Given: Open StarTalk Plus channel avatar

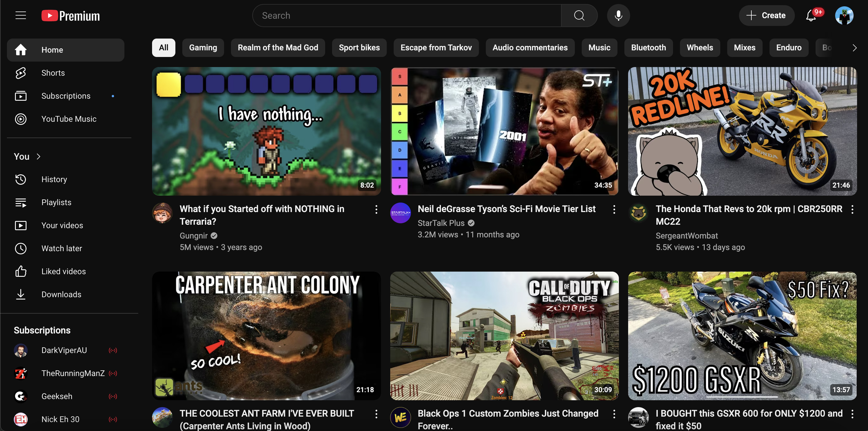Looking at the screenshot, I should [x=400, y=213].
